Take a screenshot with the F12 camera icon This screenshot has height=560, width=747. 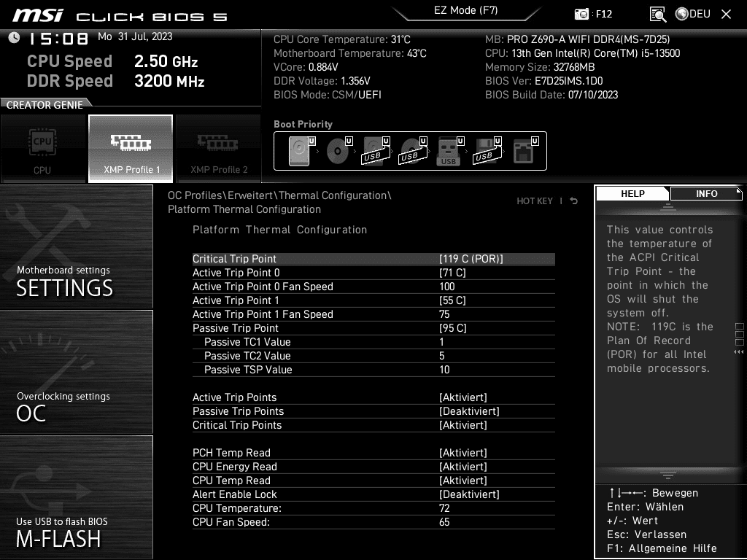pos(581,15)
